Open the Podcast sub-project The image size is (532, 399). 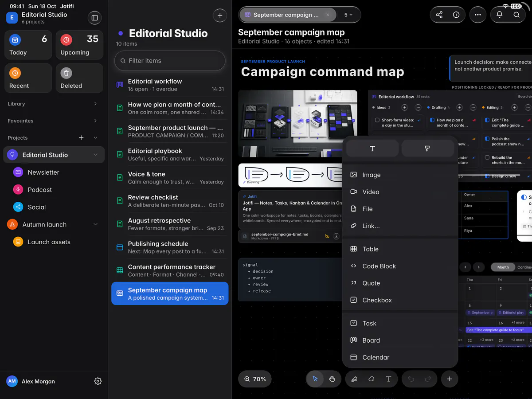click(54, 190)
